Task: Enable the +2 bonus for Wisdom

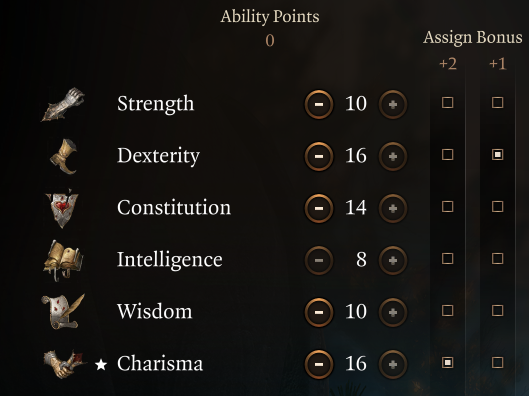Action: 447,310
